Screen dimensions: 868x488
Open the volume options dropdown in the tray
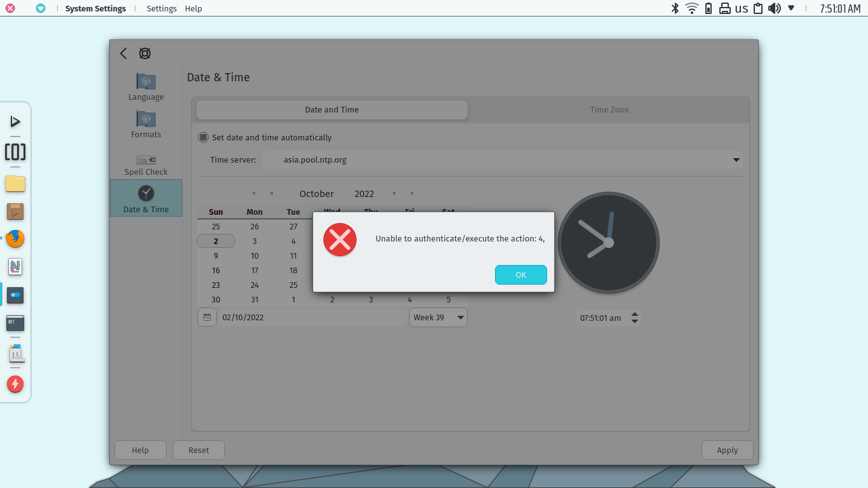pos(790,8)
